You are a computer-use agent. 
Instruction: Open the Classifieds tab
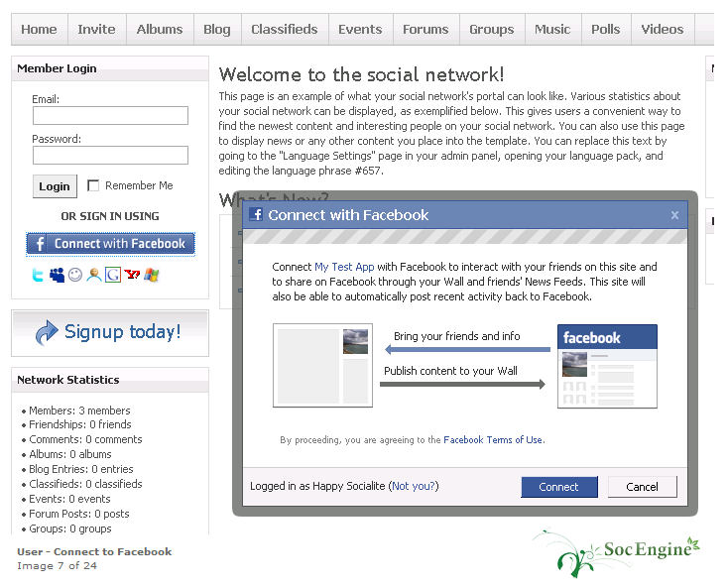pos(285,29)
